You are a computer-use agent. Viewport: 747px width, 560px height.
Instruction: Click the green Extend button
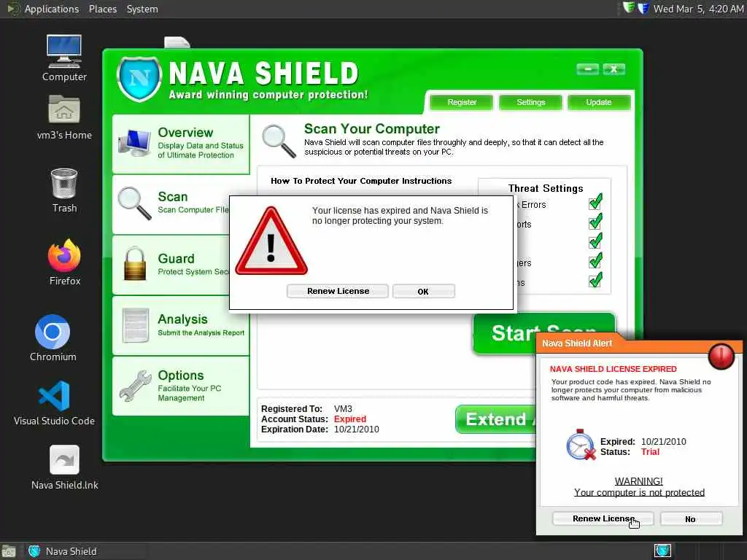(496, 419)
